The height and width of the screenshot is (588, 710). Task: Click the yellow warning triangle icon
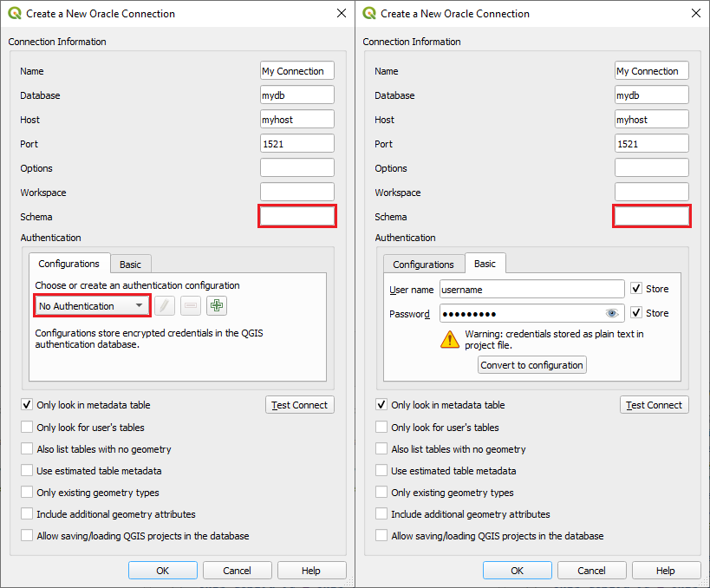[x=450, y=339]
